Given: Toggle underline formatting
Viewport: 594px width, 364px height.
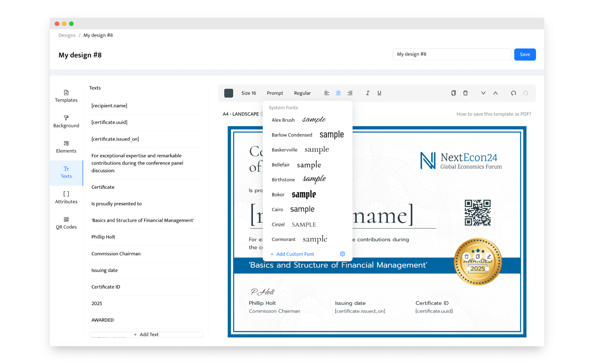Looking at the screenshot, I should point(379,93).
